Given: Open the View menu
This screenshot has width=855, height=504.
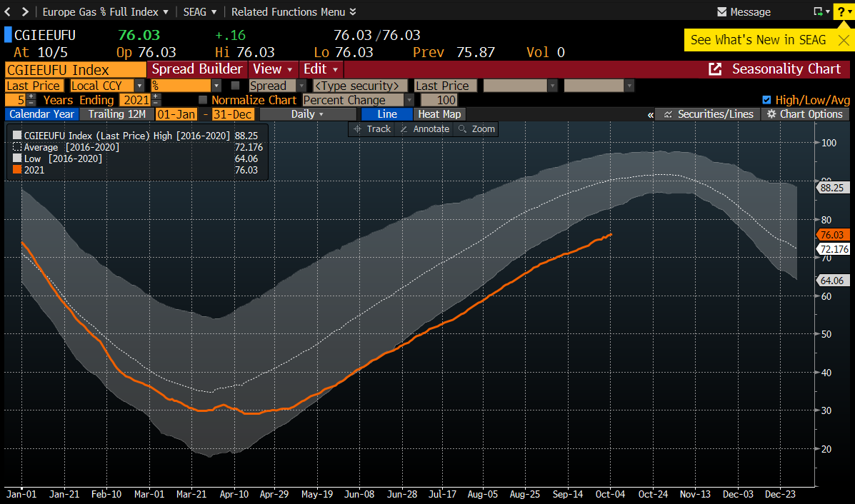Looking at the screenshot, I should pyautogui.click(x=272, y=69).
